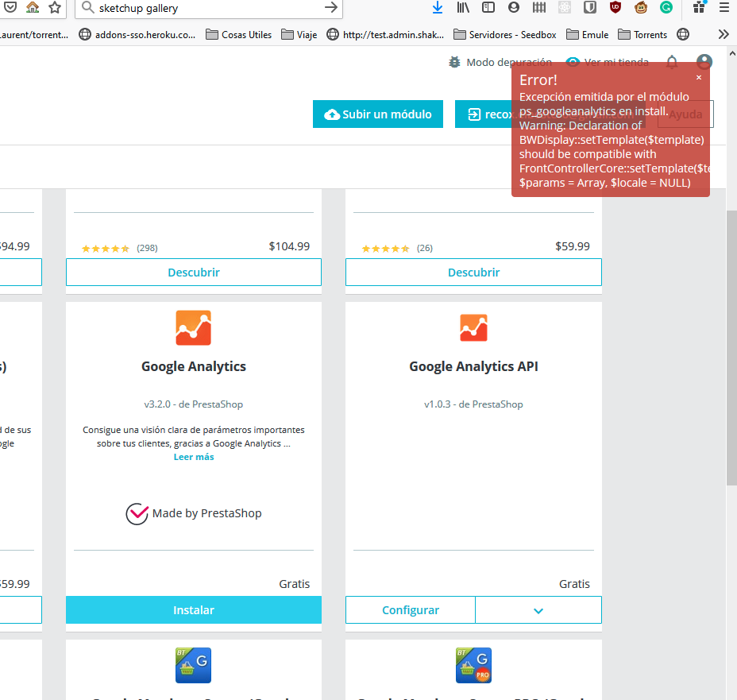Click the sketchup gallery search field
The height and width of the screenshot is (700, 737).
209,8
